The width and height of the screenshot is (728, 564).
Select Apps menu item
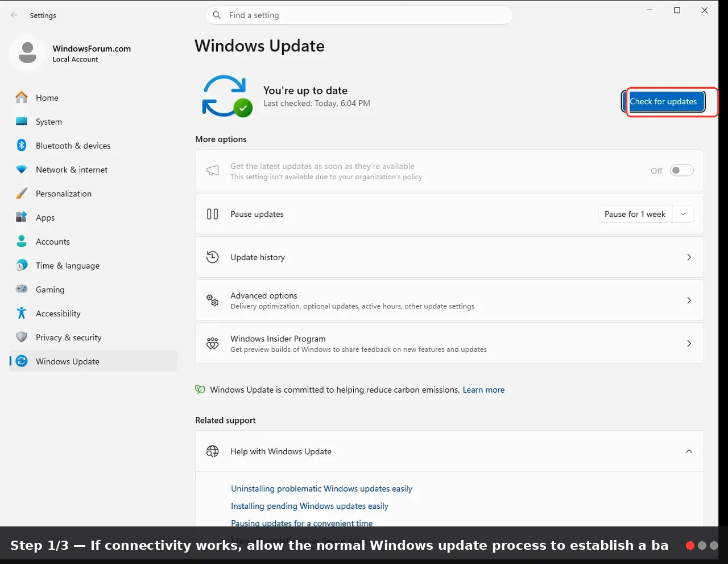point(93,217)
